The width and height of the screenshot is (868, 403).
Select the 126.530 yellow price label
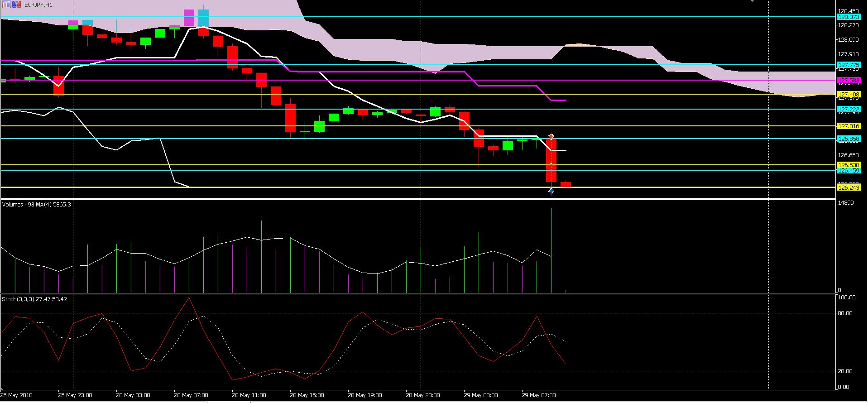click(849, 165)
